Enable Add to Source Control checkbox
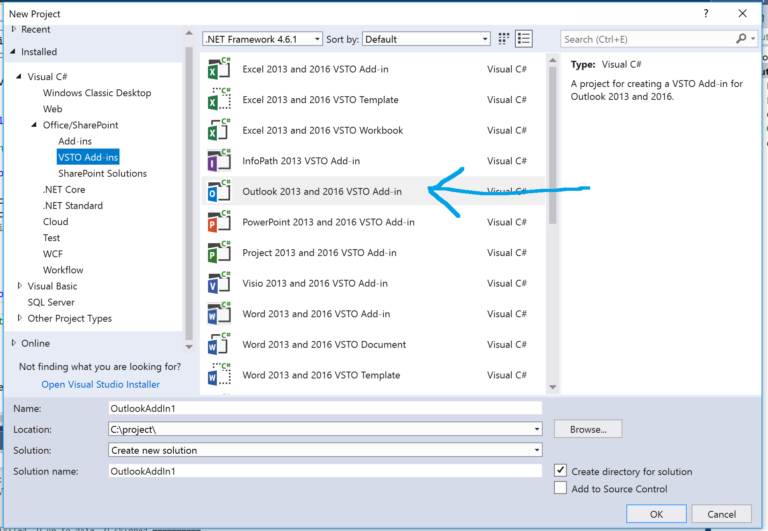The height and width of the screenshot is (531, 768). 560,488
